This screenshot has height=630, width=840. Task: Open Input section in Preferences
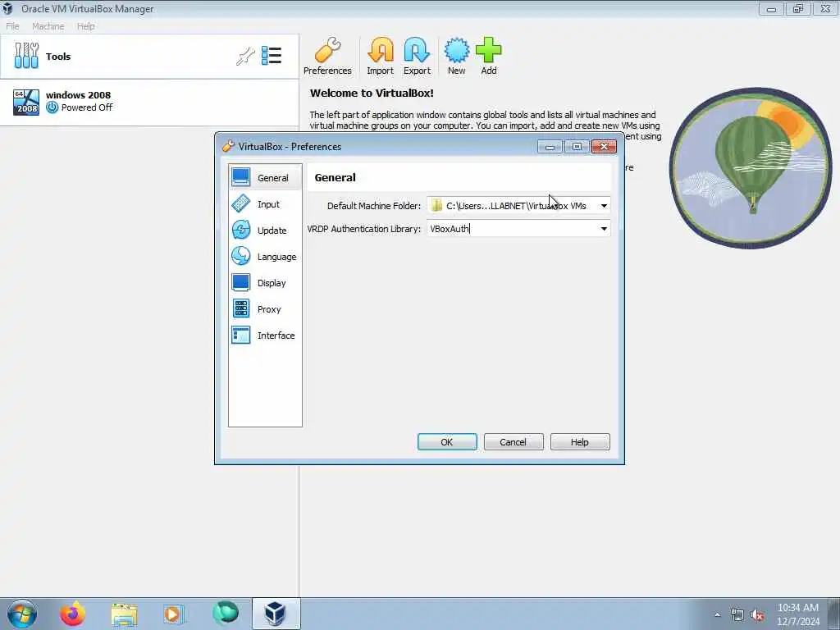265,204
